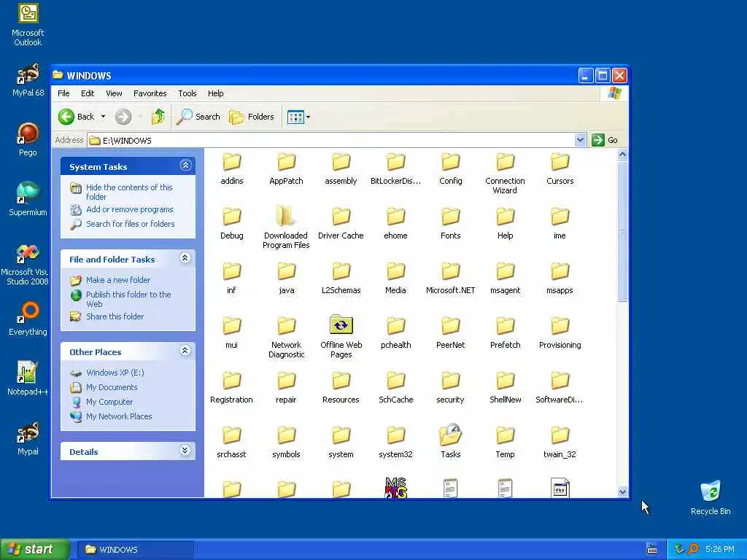The image size is (747, 560).
Task: Select the Supermium browser icon
Action: (28, 199)
